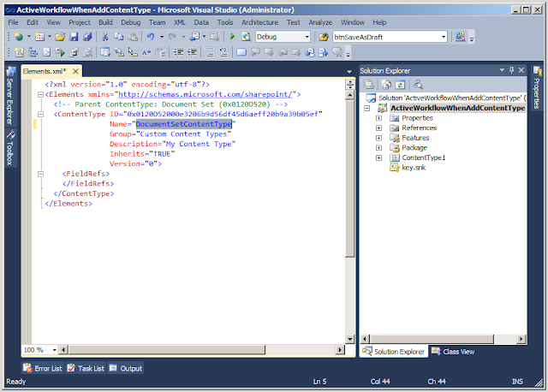548x392 pixels.
Task: Open the XML menu
Action: click(x=180, y=22)
